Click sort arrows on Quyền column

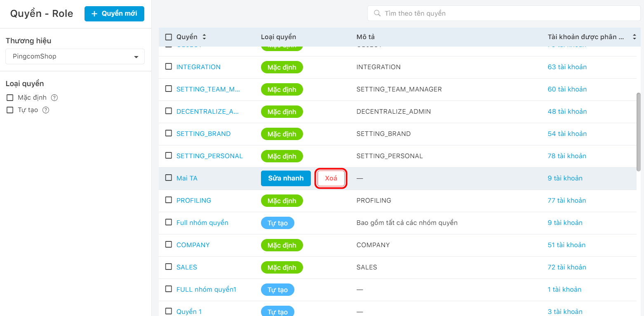coord(204,37)
